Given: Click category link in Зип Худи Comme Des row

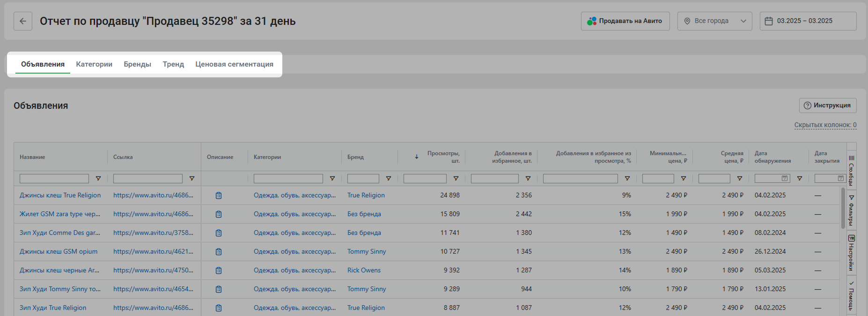Looking at the screenshot, I should [x=294, y=233].
